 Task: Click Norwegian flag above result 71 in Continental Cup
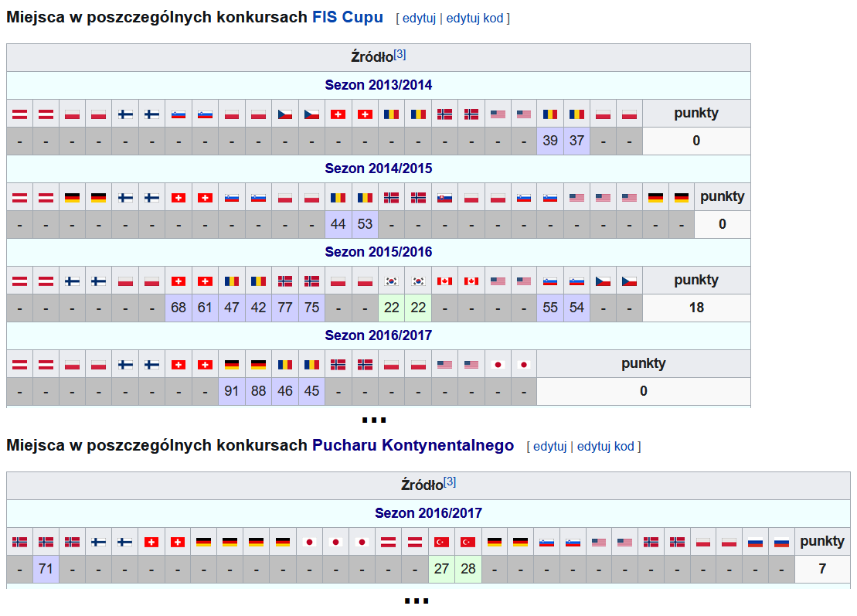(x=46, y=543)
